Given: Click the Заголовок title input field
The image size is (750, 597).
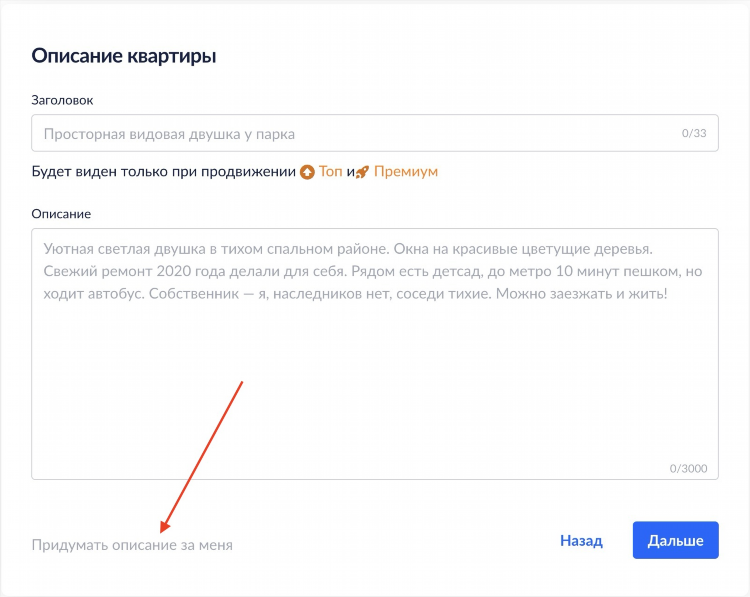Looking at the screenshot, I should [375, 133].
